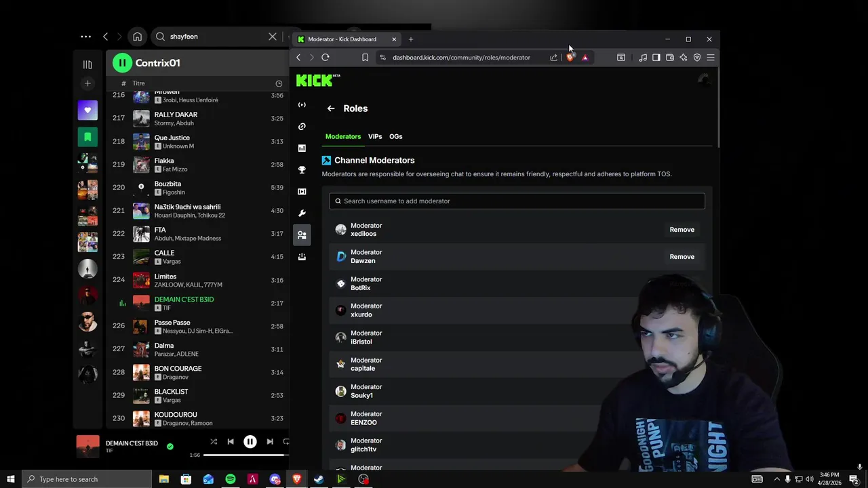Remove moderator Dawzen
868x488 pixels.
[682, 257]
